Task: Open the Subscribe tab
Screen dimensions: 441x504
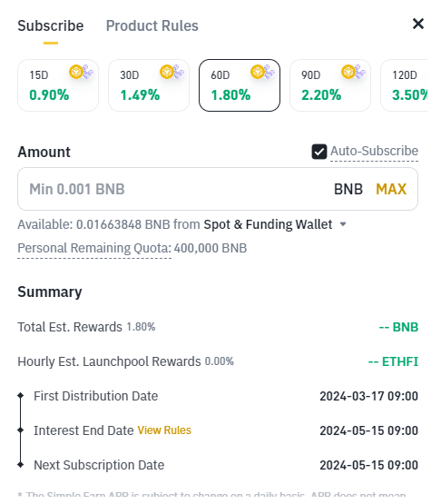Action: pos(51,25)
